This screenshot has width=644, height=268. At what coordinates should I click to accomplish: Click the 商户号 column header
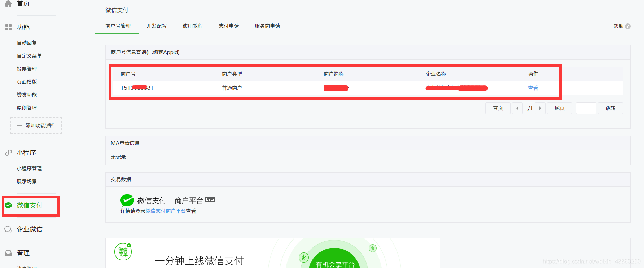(x=128, y=74)
